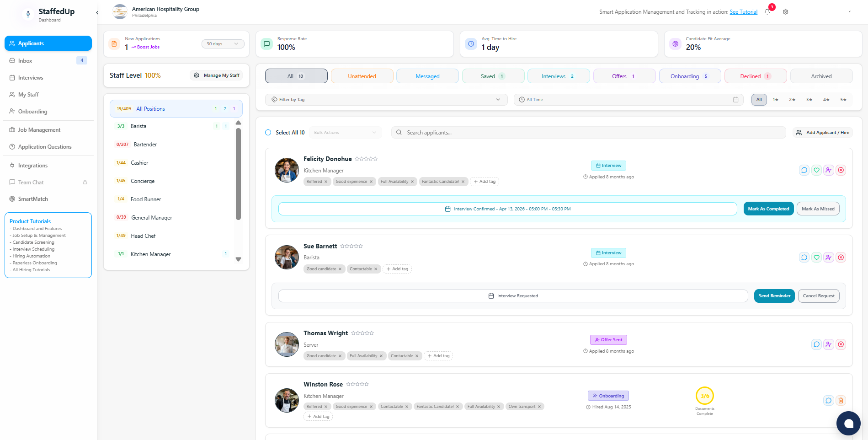Switch to the Onboarding tab

tap(690, 76)
